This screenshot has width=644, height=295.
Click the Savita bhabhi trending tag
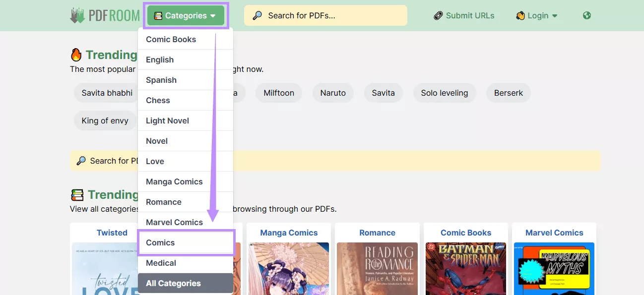click(107, 93)
